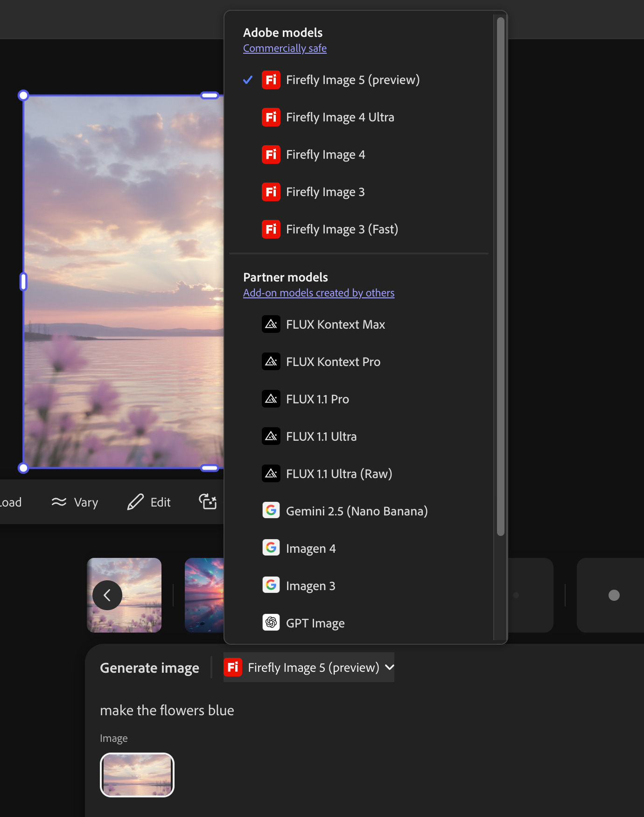Click the prompt text 'make the flowers blue'

click(167, 711)
